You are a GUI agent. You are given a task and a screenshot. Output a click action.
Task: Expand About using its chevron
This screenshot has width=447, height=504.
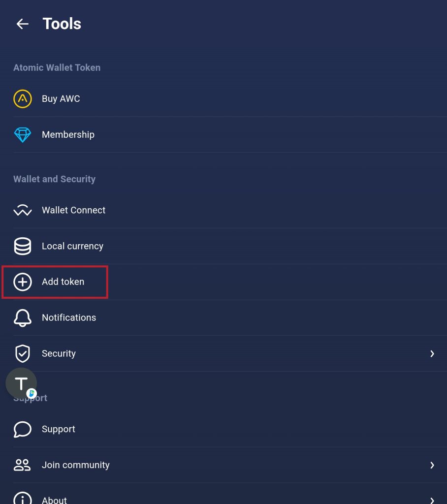[x=432, y=500]
